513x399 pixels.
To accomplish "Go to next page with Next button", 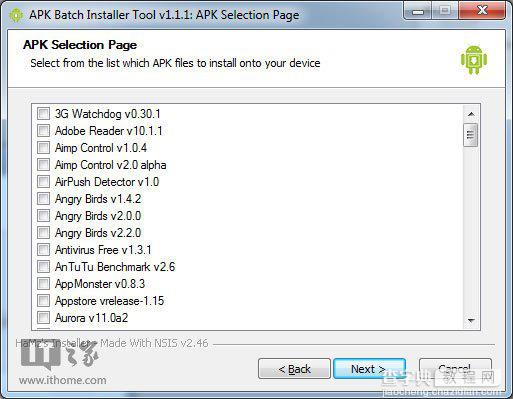I will pyautogui.click(x=369, y=369).
